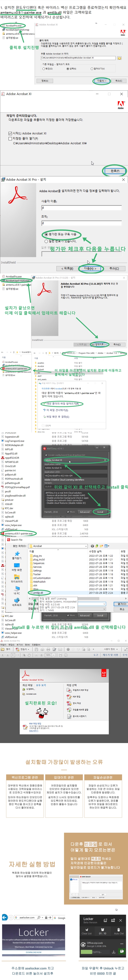
Task: Click the 파일에서 PDF 작성 icon
Action: click(x=69, y=690)
